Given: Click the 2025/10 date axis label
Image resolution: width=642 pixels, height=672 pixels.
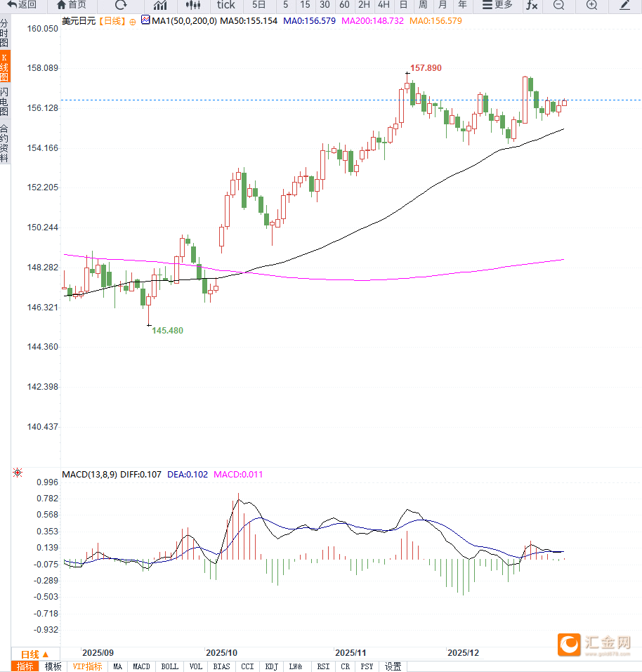Looking at the screenshot, I should (x=221, y=653).
